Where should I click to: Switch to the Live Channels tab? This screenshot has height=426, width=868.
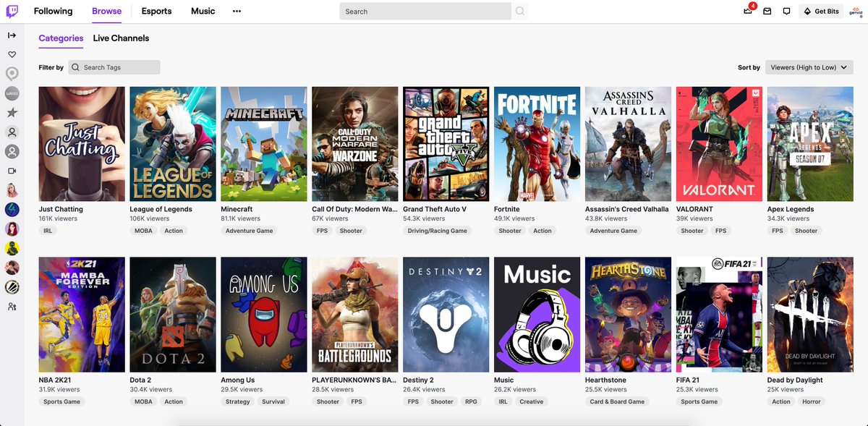[121, 38]
